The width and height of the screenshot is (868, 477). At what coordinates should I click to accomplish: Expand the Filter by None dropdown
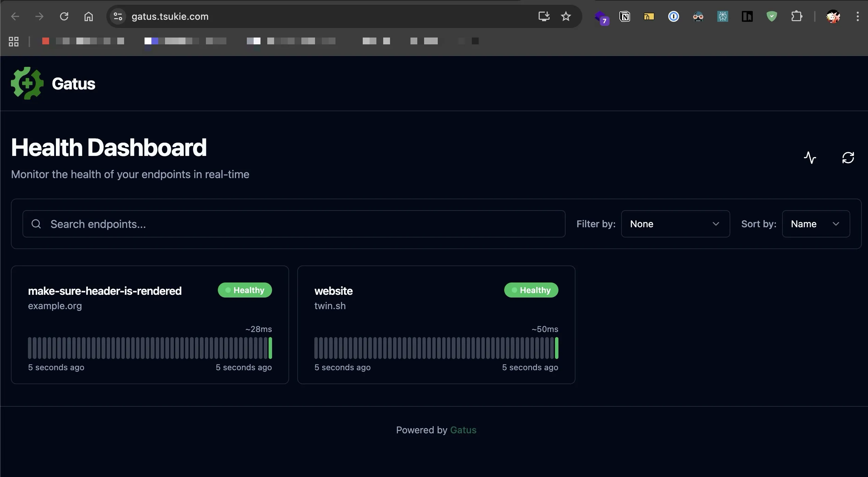[675, 224]
